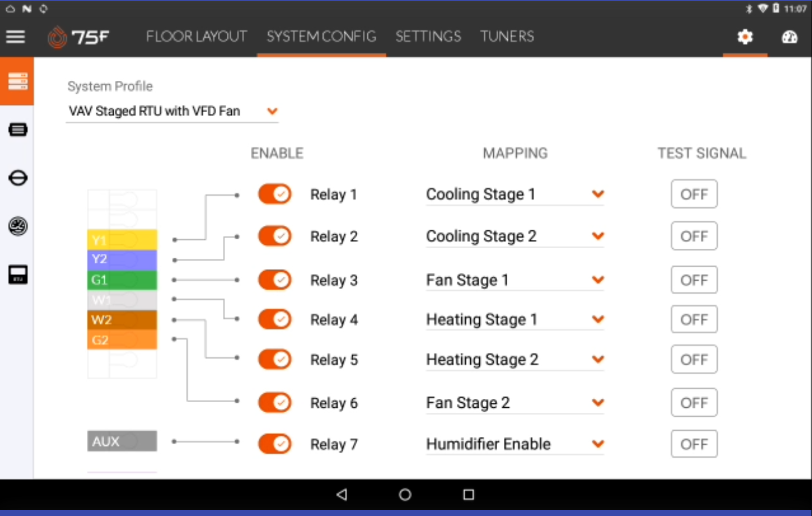Open the TUNERS tab
The height and width of the screenshot is (516, 812).
click(x=506, y=36)
